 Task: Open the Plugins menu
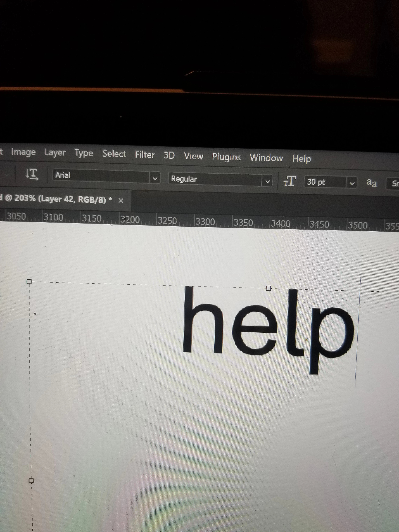[x=226, y=157]
